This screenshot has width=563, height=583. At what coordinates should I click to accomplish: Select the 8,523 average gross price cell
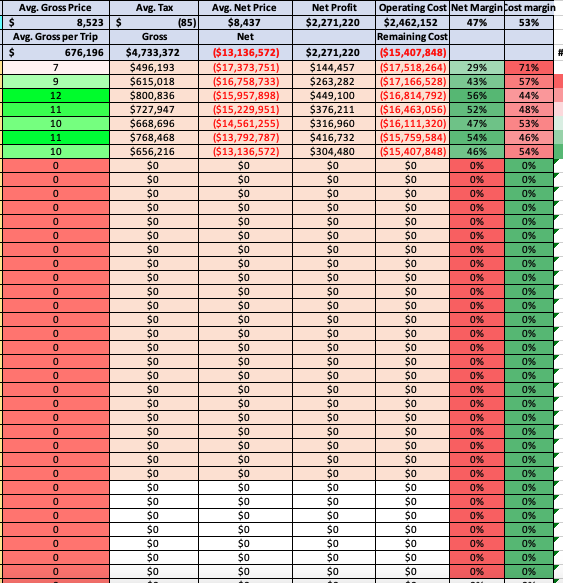[x=56, y=23]
